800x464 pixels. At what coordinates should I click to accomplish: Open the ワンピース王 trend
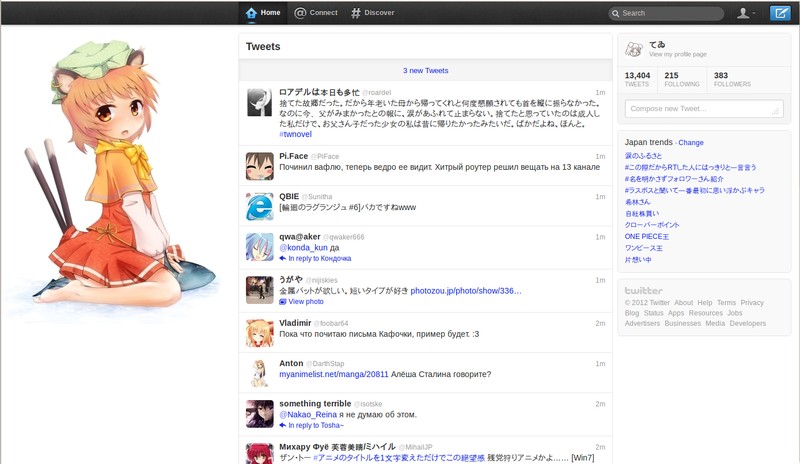pos(643,248)
